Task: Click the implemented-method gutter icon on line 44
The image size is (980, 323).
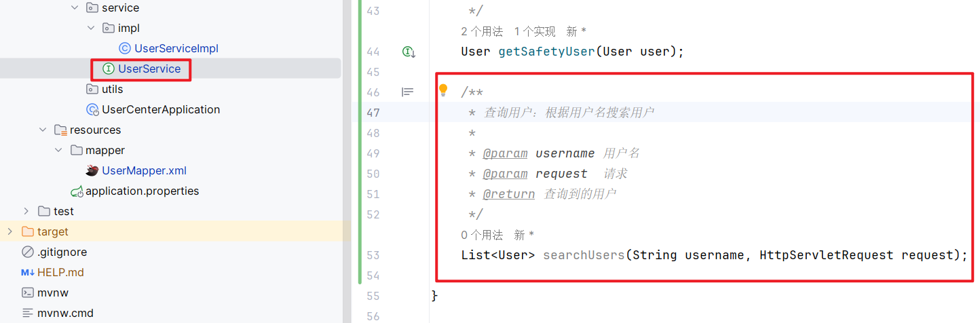Action: point(409,52)
